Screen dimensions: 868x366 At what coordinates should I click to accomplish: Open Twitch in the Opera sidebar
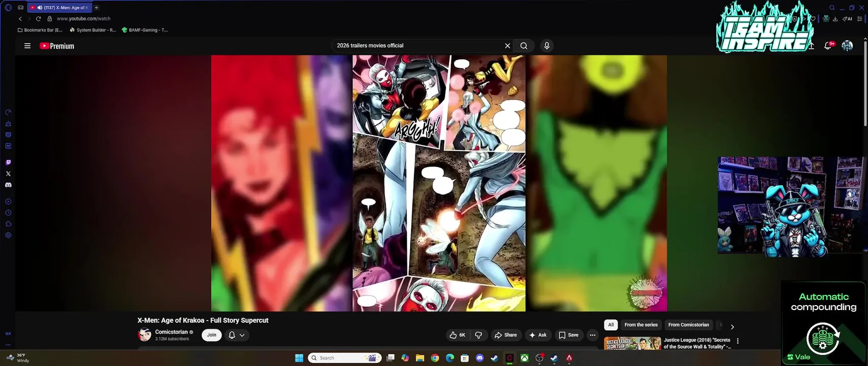[8, 163]
